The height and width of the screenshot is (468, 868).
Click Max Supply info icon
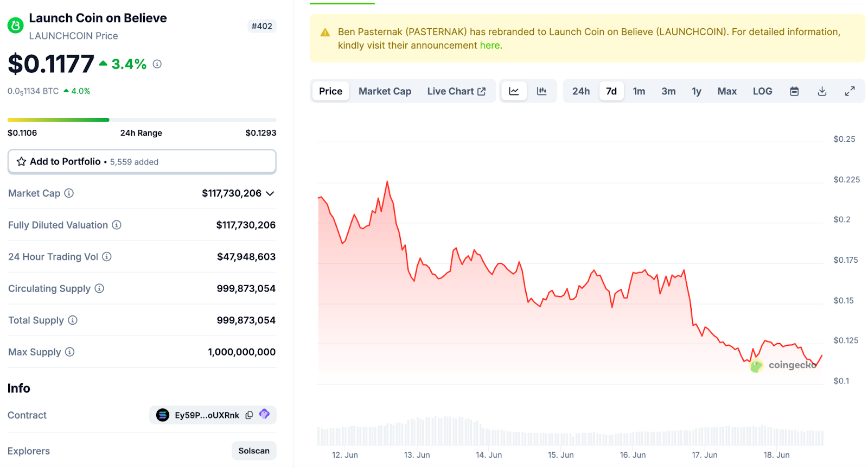(x=69, y=352)
